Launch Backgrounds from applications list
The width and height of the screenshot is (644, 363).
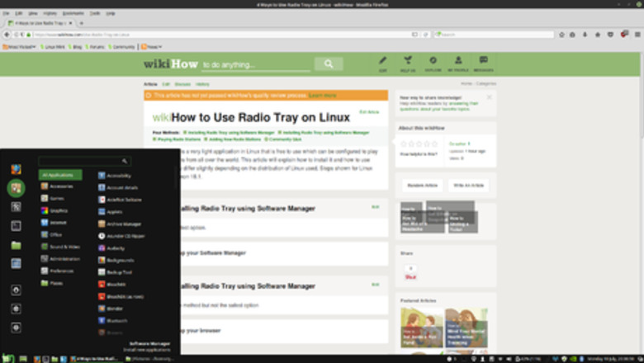(x=116, y=260)
